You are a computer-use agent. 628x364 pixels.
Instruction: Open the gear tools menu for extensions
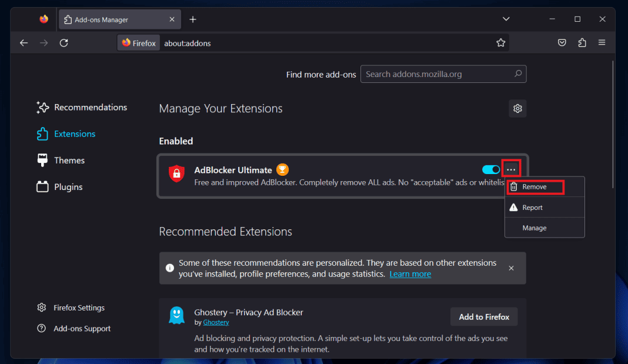(517, 109)
